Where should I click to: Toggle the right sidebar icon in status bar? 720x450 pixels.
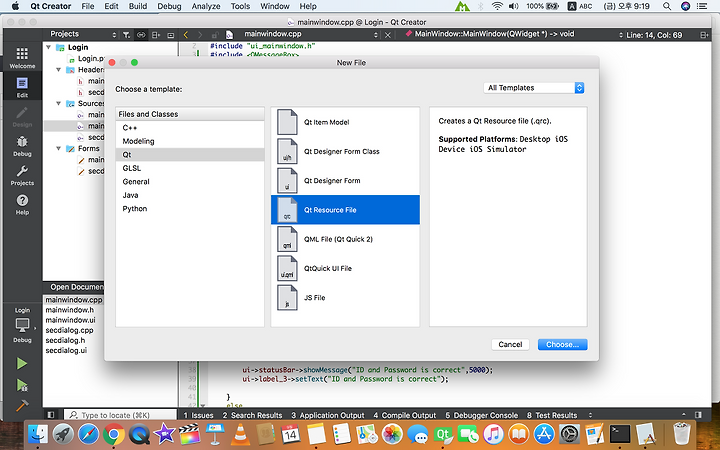(x=698, y=415)
